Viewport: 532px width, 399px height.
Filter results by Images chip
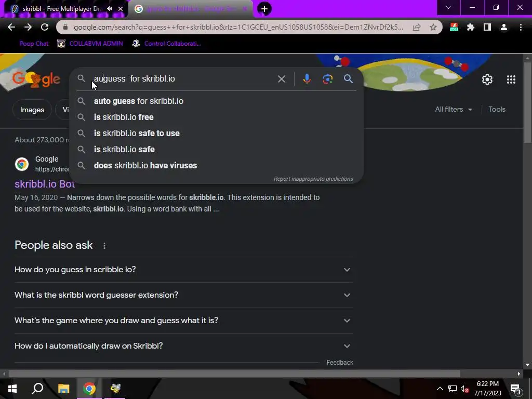(32, 110)
